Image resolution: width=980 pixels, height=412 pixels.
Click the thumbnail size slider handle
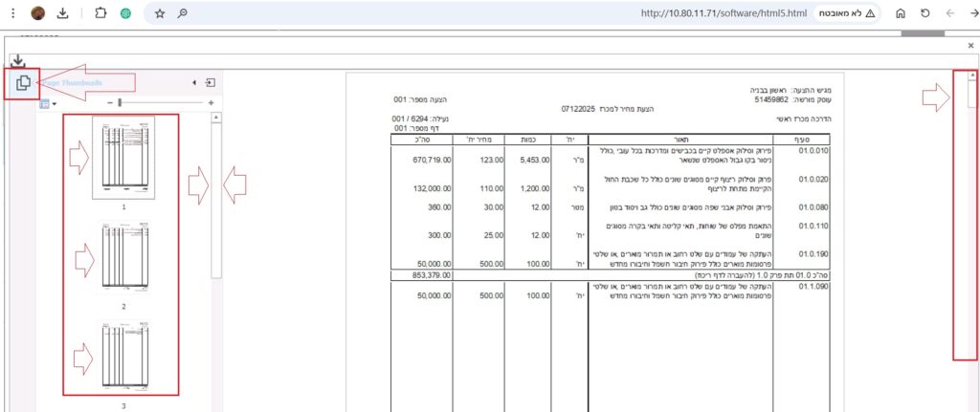(120, 102)
